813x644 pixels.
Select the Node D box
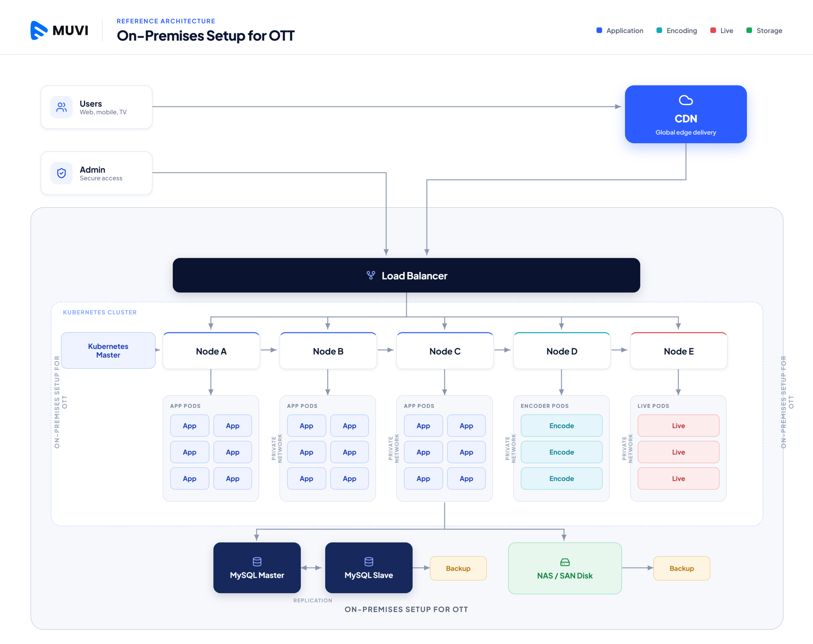[x=562, y=350]
